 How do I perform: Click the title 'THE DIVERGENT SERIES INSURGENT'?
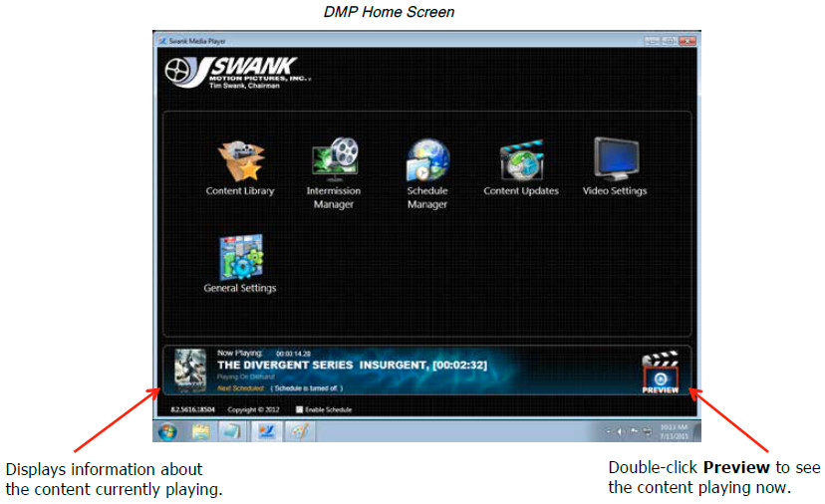click(323, 366)
